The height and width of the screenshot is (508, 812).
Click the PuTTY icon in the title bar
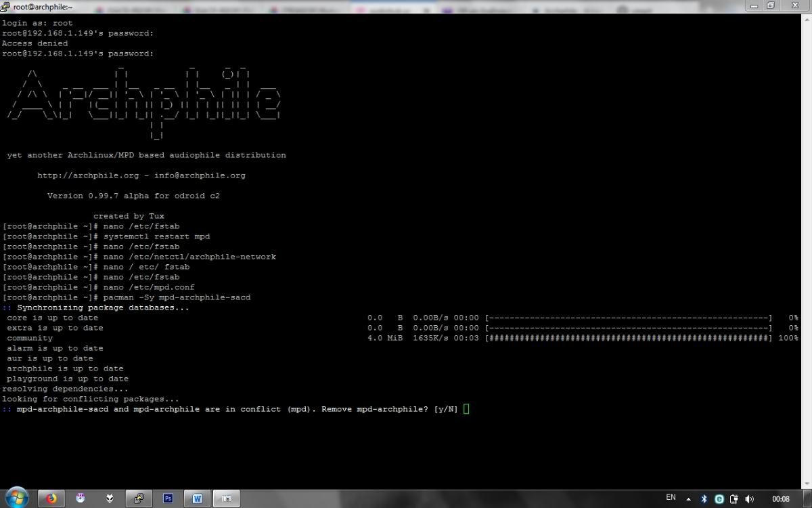pyautogui.click(x=5, y=6)
